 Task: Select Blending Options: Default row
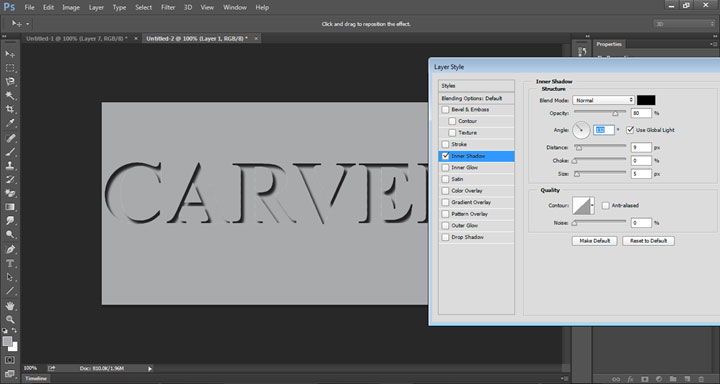pos(476,98)
